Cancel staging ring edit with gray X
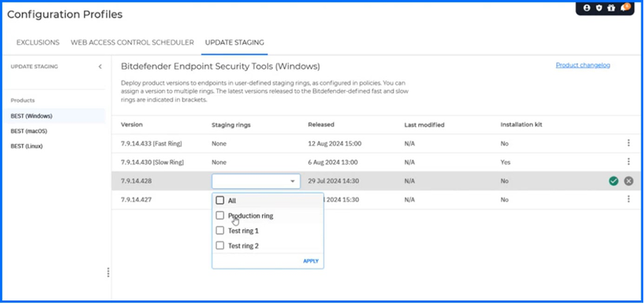This screenshot has height=304, width=644. [629, 181]
